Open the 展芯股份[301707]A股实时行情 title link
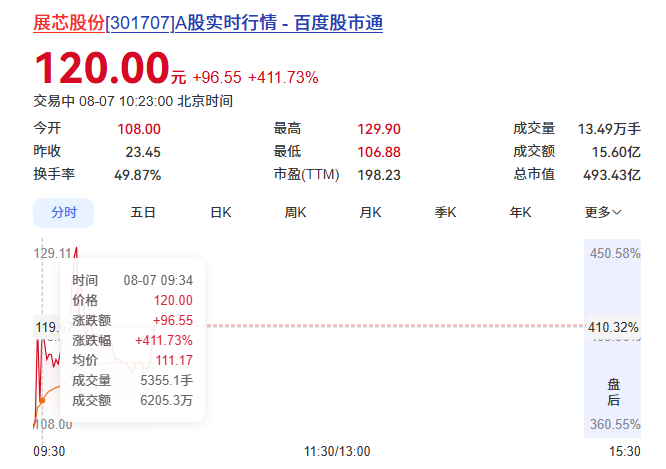This screenshot has width=666, height=469. 208,23
